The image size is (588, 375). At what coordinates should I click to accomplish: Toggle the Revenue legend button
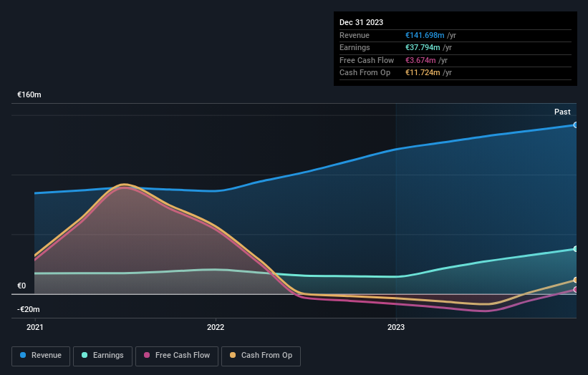[41, 356]
